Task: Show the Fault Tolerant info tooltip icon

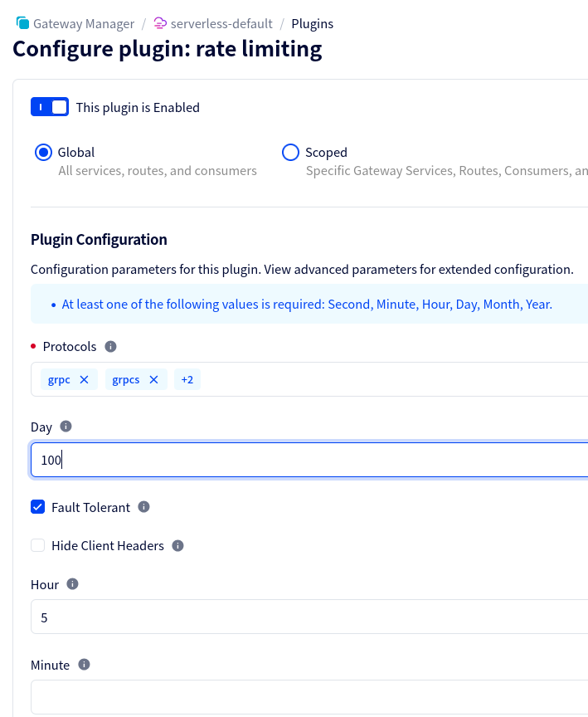Action: pos(143,506)
